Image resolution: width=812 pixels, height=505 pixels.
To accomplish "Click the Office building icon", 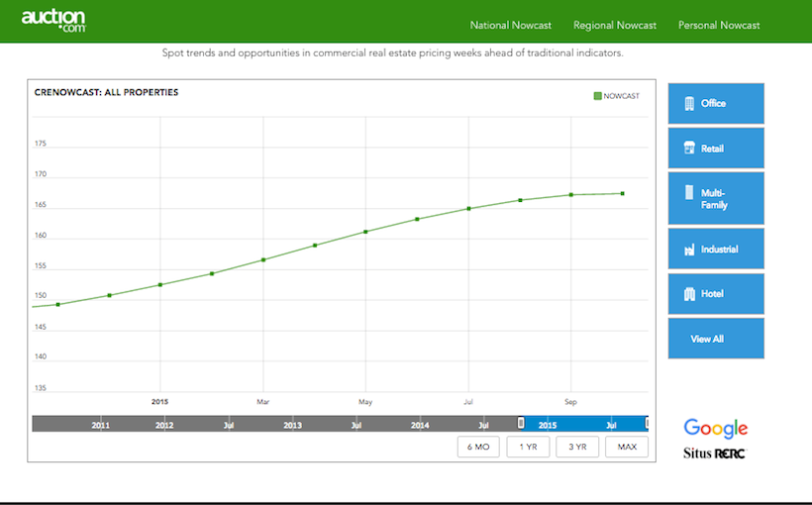I will [x=689, y=104].
